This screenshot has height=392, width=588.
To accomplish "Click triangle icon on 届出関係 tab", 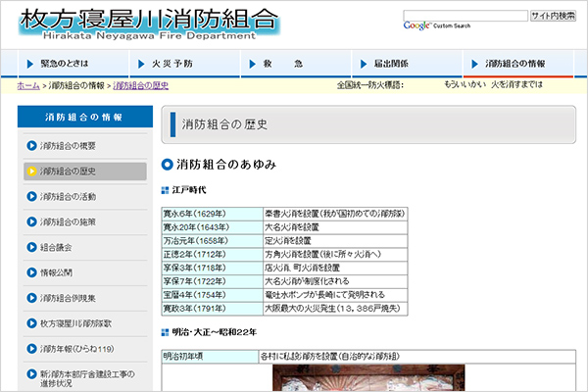I will [364, 63].
